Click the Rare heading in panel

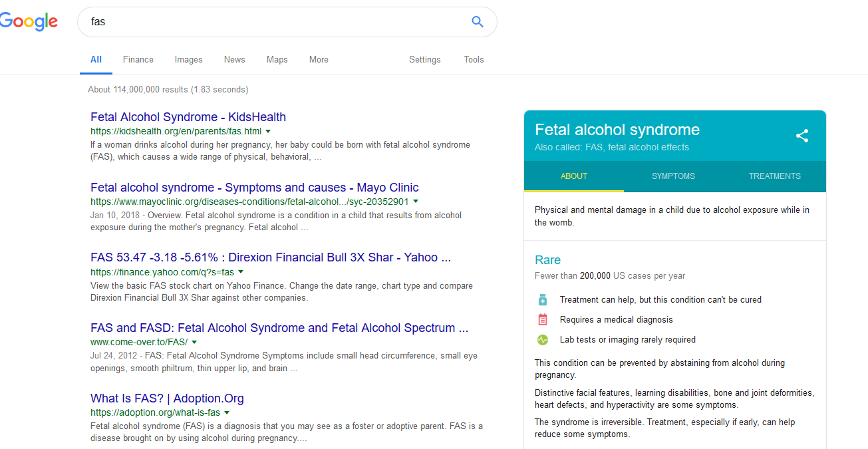547,260
